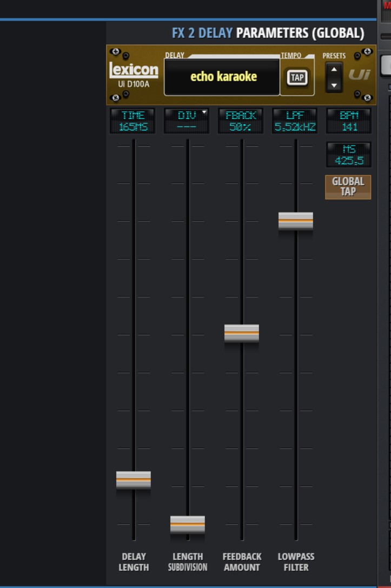Click the DELAY LENGTH label
This screenshot has width=391, height=588.
134,561
